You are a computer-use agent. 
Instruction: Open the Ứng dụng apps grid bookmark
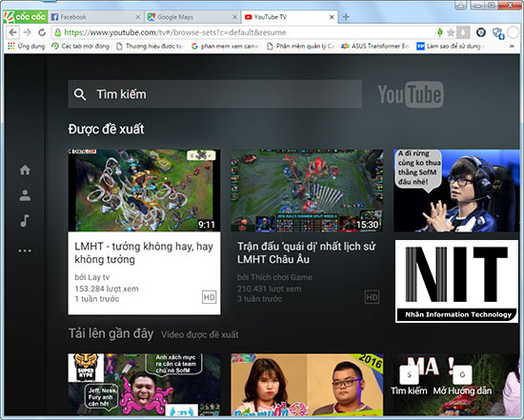26,46
